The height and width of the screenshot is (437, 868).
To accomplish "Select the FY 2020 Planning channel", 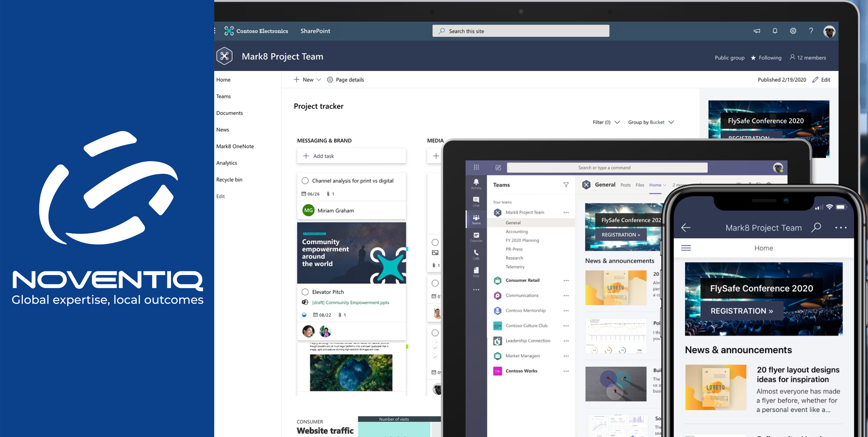I will (x=522, y=241).
